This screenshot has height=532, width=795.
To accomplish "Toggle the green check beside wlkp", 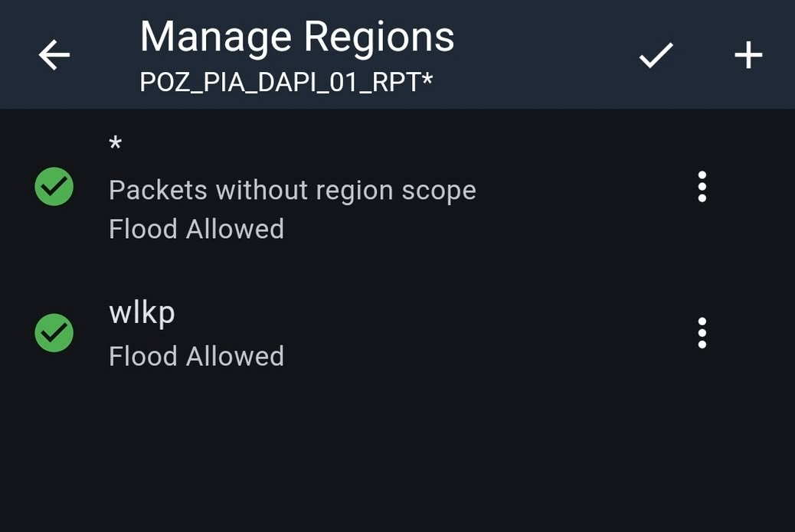I will pos(54,333).
